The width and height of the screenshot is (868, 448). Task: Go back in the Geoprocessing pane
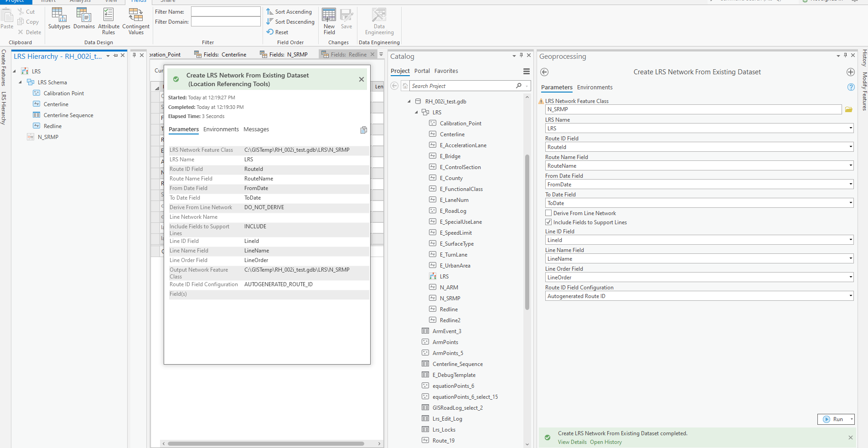(544, 72)
